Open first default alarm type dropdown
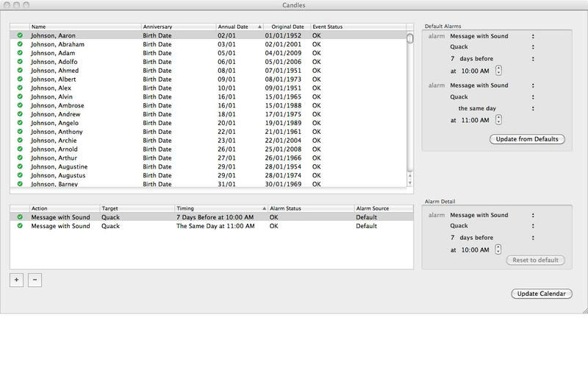Screen dimensions: 588x368 pos(491,36)
